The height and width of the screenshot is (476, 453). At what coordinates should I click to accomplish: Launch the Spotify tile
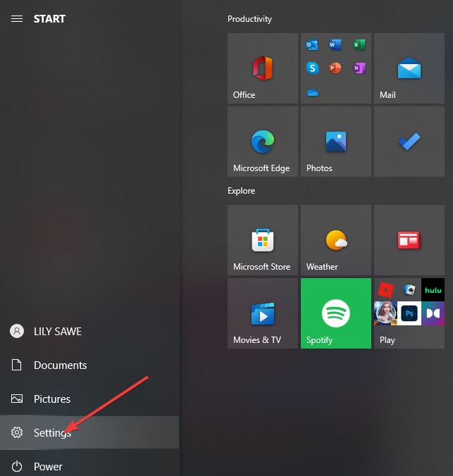(x=336, y=313)
